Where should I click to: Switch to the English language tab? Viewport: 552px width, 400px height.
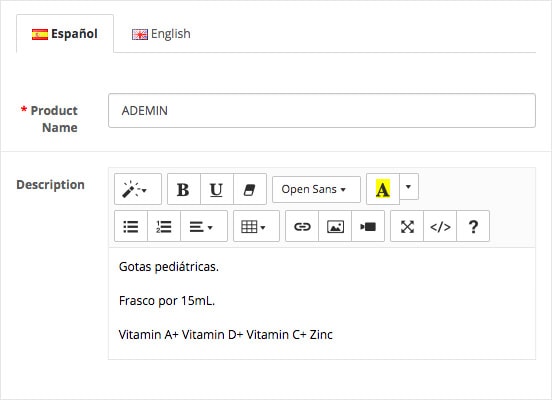pyautogui.click(x=161, y=34)
